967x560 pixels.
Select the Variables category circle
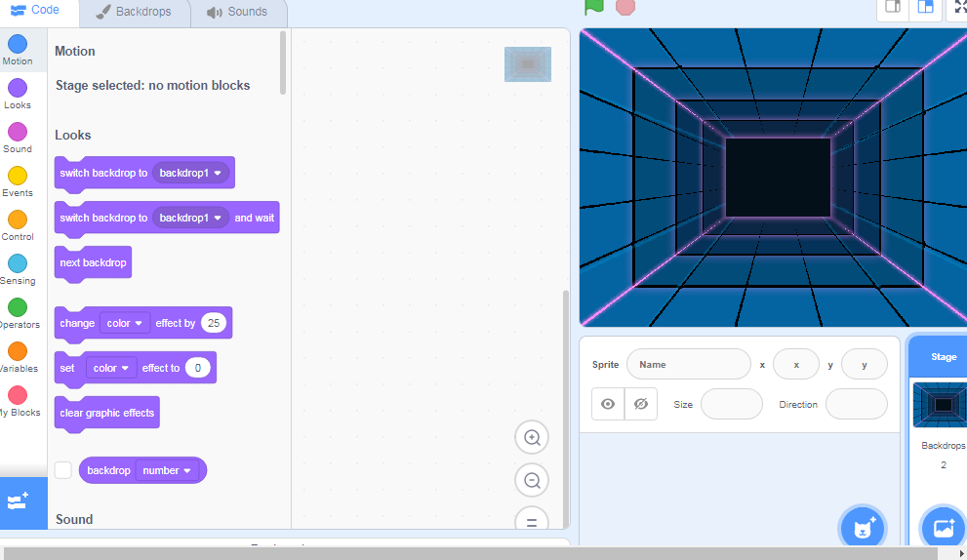click(18, 351)
